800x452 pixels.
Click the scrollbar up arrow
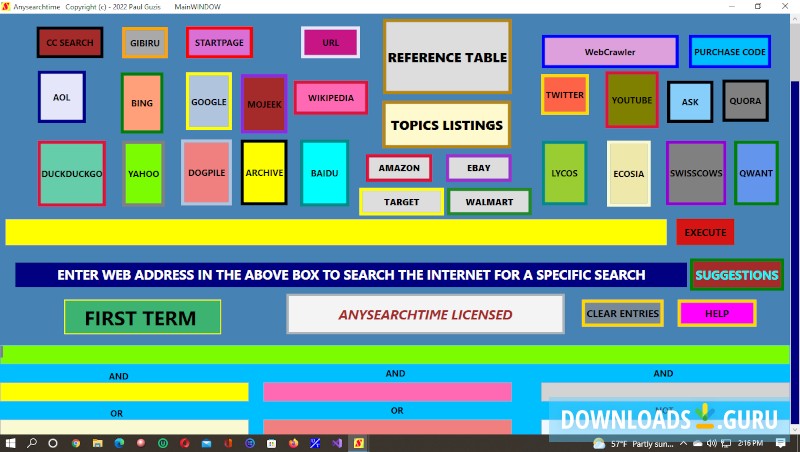(795, 19)
